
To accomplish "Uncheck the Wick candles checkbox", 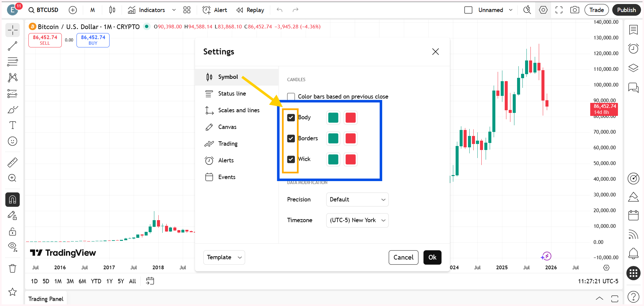I will point(291,159).
